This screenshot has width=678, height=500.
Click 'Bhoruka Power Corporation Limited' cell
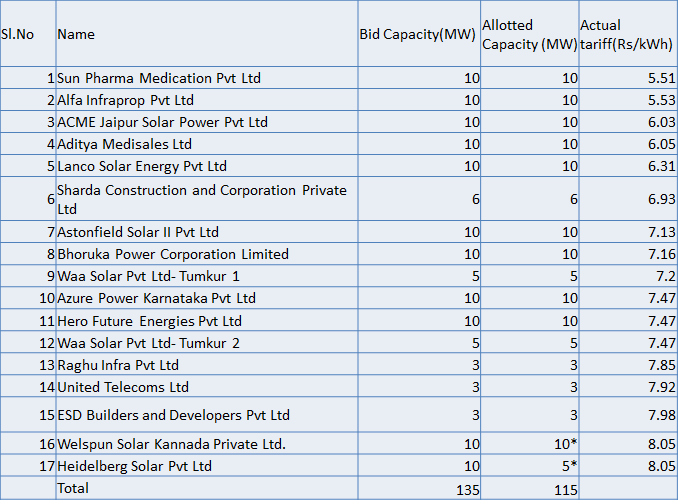207,254
